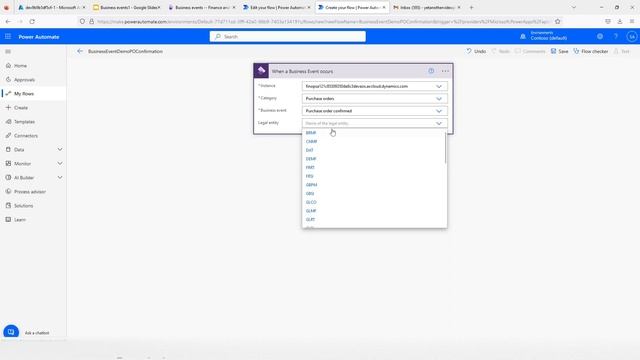This screenshot has height=360, width=640.
Task: Click the trigger card info icon
Action: (x=431, y=71)
